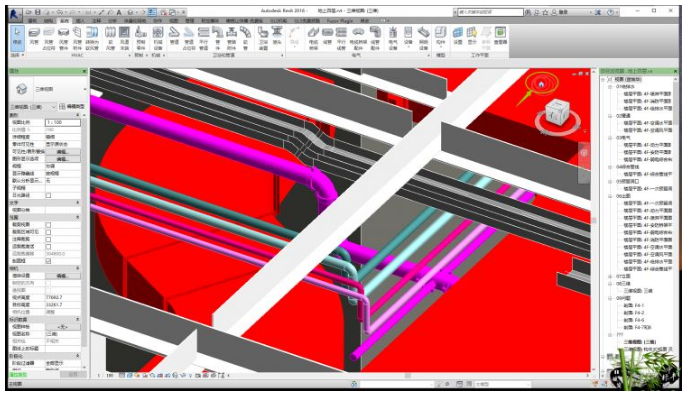Select the Flex Pipe tool

(245, 37)
